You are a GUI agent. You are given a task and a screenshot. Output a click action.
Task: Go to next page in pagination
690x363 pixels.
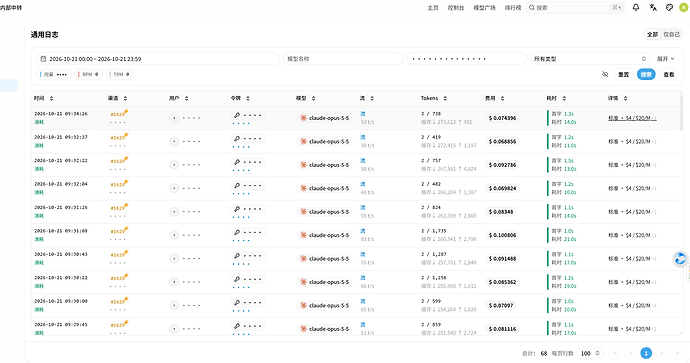pos(662,353)
